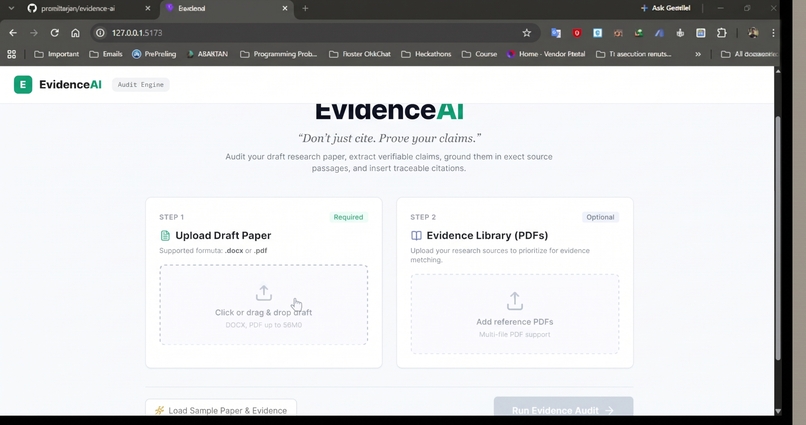Open the tab search dropdown arrow
Image resolution: width=806 pixels, height=425 pixels.
pyautogui.click(x=11, y=8)
